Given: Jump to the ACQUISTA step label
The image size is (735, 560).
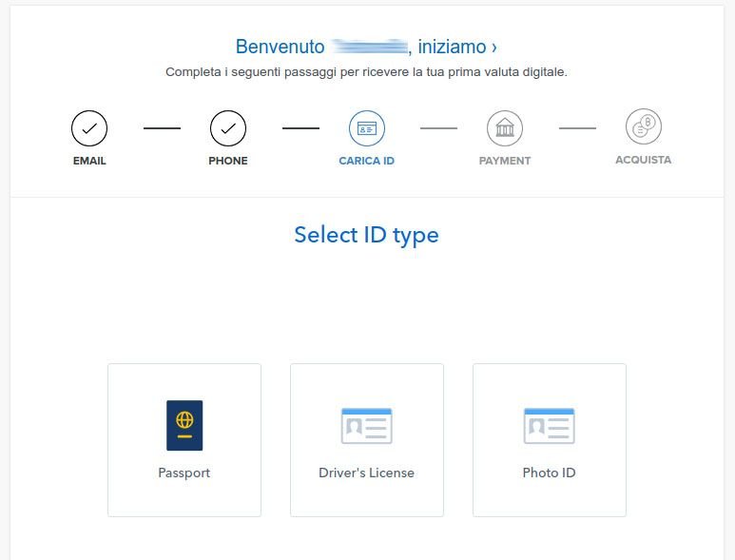Looking at the screenshot, I should 644,160.
